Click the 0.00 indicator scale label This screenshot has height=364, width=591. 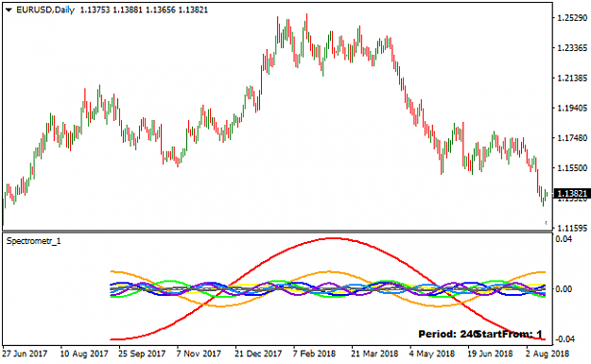point(564,289)
